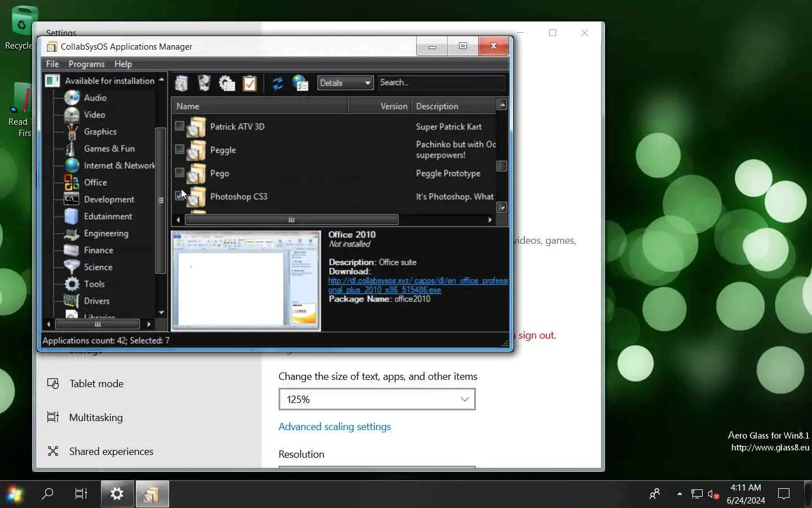Image resolution: width=812 pixels, height=508 pixels.
Task: Open the Graphics category
Action: (100, 132)
